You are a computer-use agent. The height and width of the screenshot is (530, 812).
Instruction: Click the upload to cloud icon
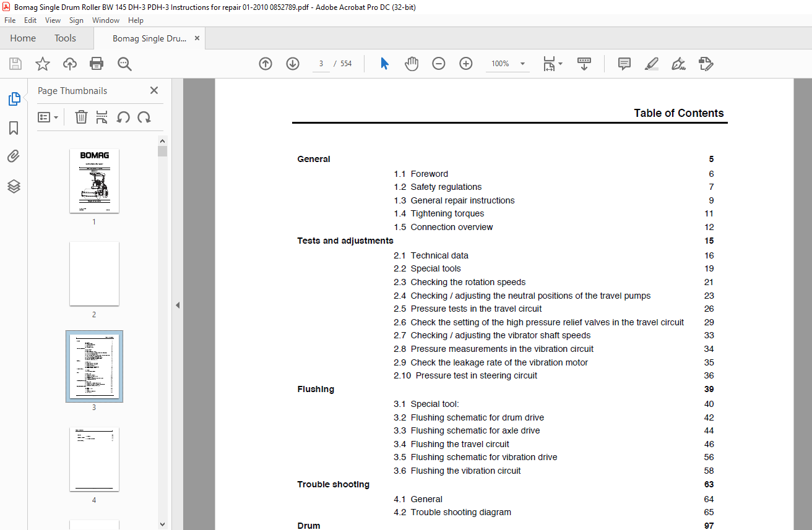(x=70, y=64)
